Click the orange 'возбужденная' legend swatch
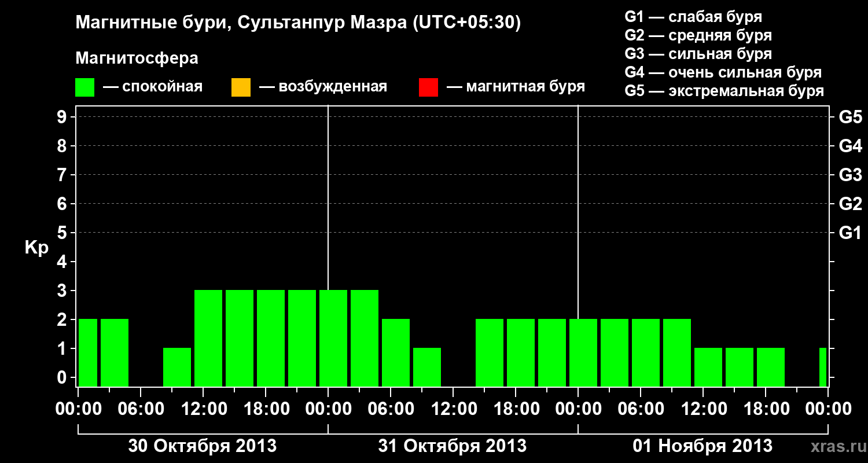Viewport: 868px width, 463px height. pos(241,87)
